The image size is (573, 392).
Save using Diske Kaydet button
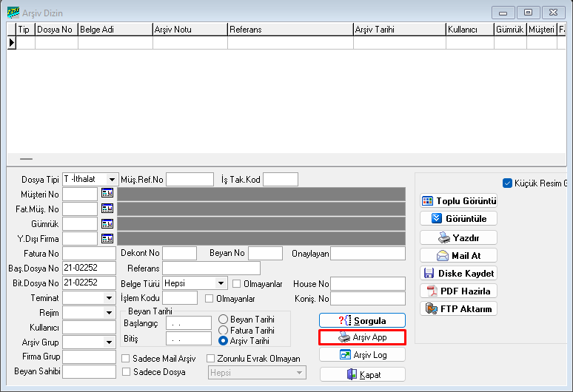coord(458,273)
